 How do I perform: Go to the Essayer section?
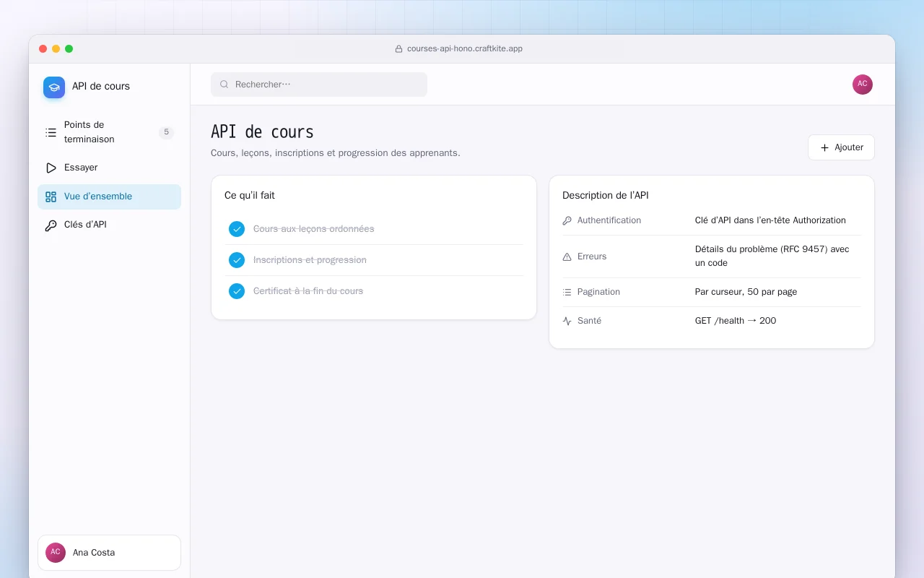109,168
